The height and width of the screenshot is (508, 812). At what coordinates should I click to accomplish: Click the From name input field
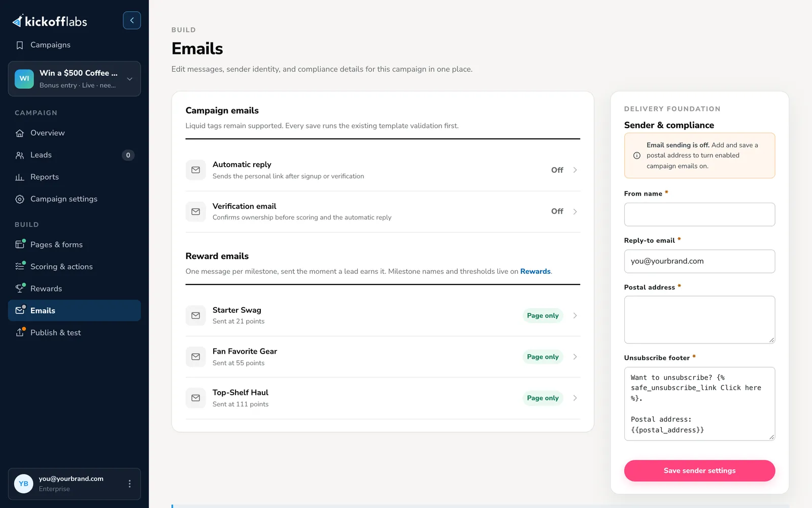point(699,214)
